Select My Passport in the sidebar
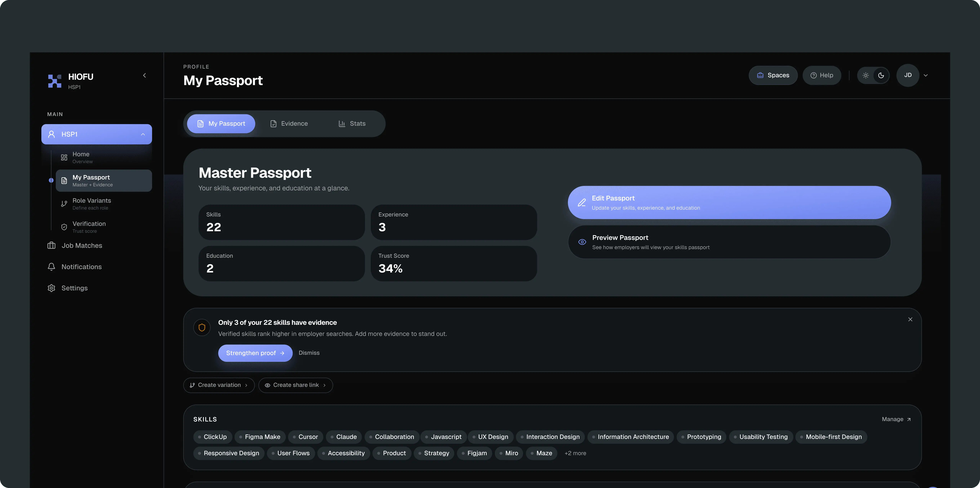The image size is (980, 488). [104, 180]
